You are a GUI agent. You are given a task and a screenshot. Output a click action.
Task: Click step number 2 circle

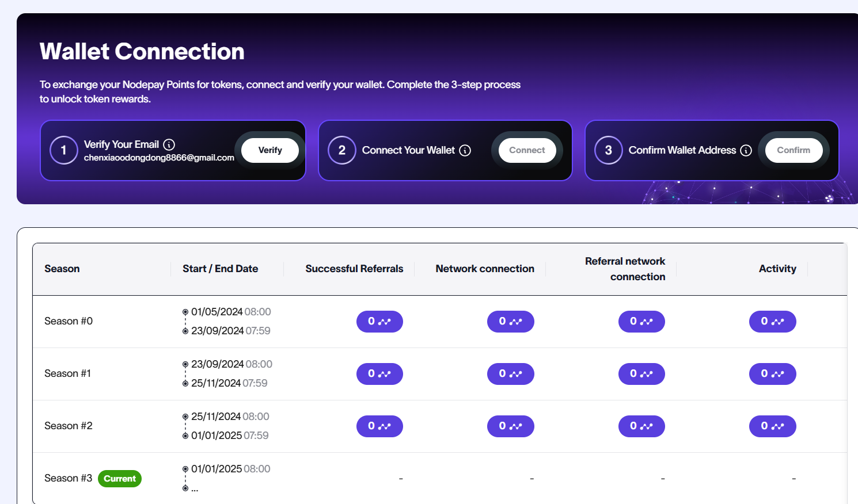coord(342,150)
